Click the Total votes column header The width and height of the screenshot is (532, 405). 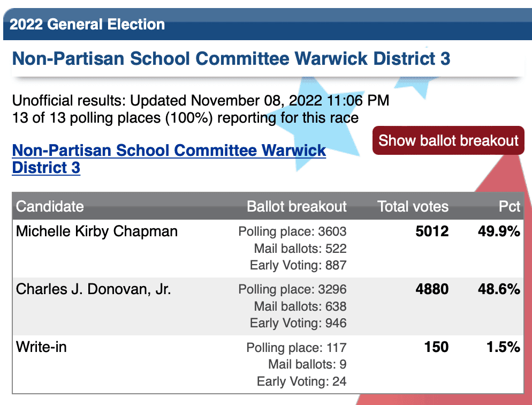tap(413, 206)
